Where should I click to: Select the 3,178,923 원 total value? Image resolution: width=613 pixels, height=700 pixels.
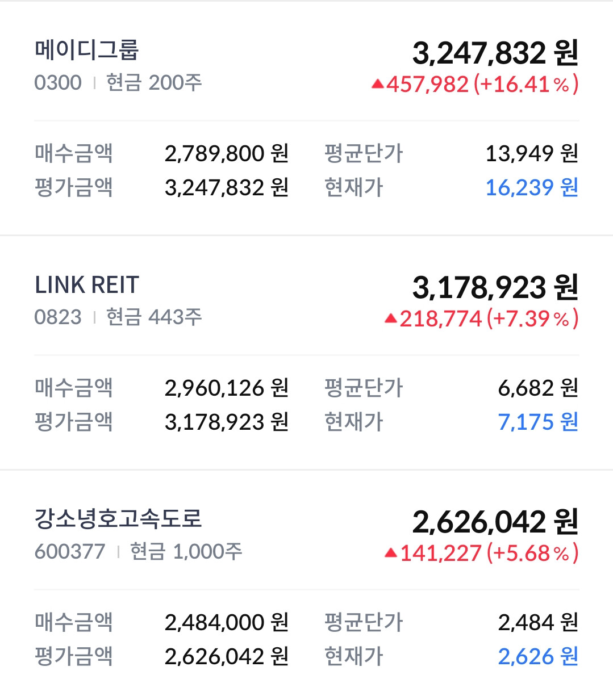tap(495, 287)
